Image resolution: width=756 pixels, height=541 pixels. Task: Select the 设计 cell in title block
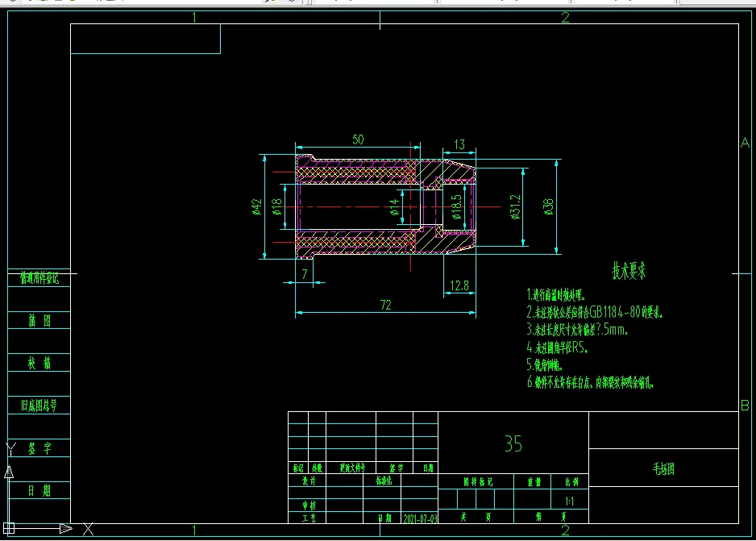click(309, 481)
